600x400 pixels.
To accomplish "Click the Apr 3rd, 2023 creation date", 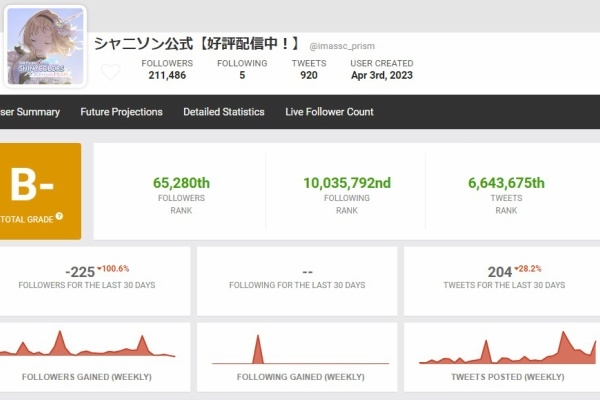I will pyautogui.click(x=382, y=75).
